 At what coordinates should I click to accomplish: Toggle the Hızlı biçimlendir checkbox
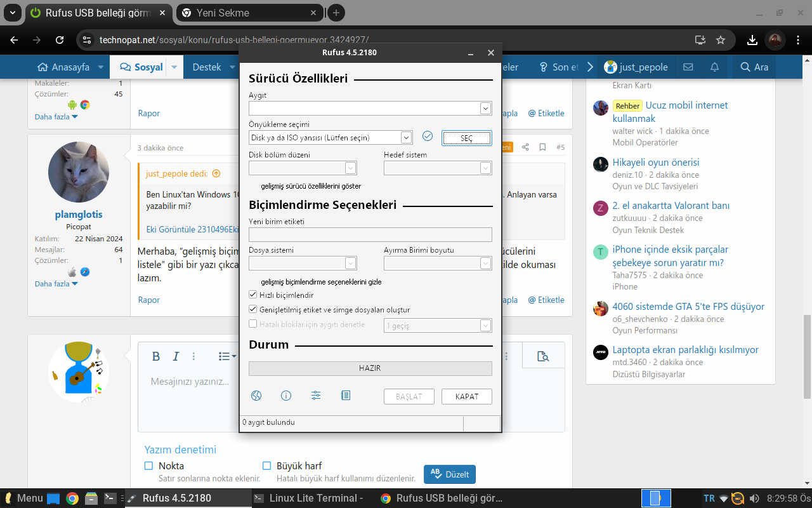pos(253,295)
